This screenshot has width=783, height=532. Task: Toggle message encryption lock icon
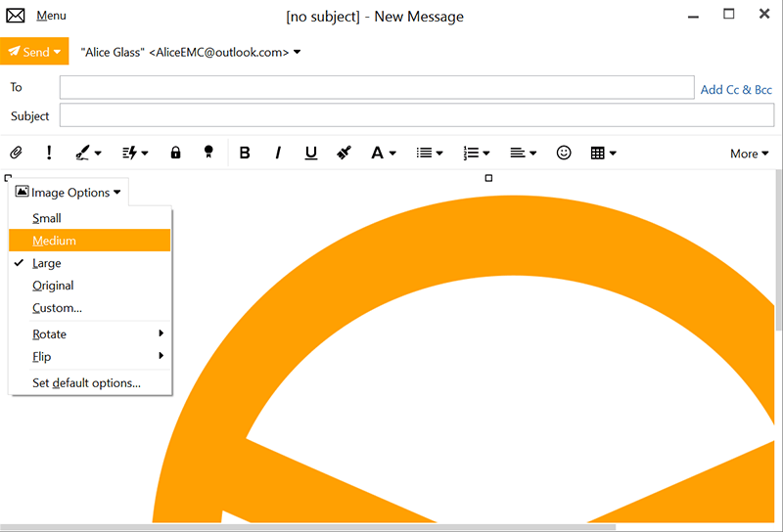[x=175, y=153]
